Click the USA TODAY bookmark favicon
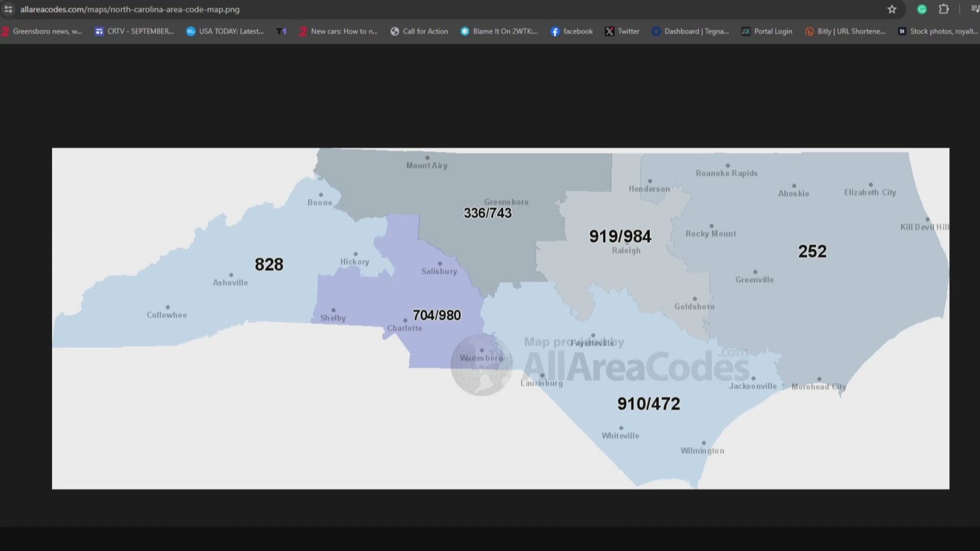The width and height of the screenshot is (980, 551). click(x=190, y=31)
